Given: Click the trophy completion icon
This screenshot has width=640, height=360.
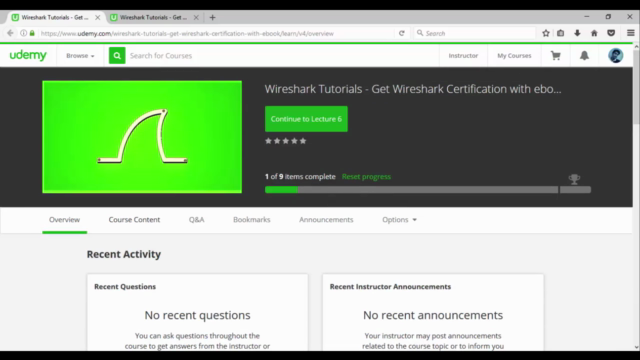Looking at the screenshot, I should pyautogui.click(x=574, y=179).
